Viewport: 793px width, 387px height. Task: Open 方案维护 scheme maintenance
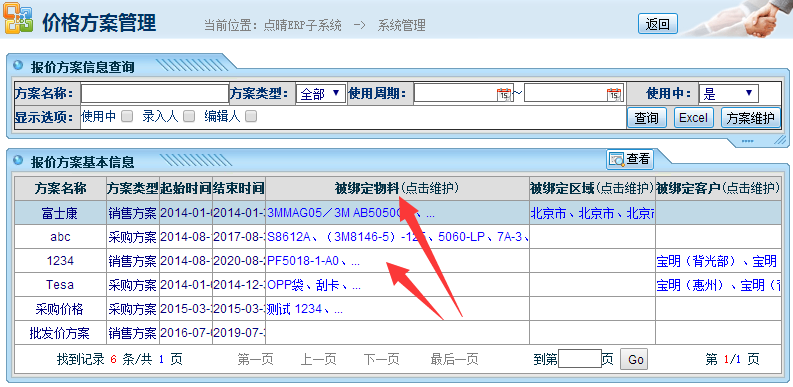[751, 118]
